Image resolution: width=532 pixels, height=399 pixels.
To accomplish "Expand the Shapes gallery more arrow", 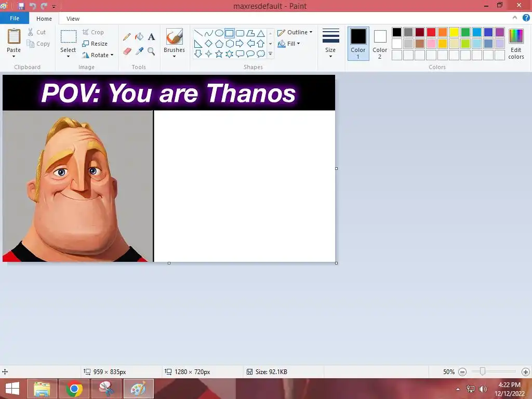I will tap(270, 54).
